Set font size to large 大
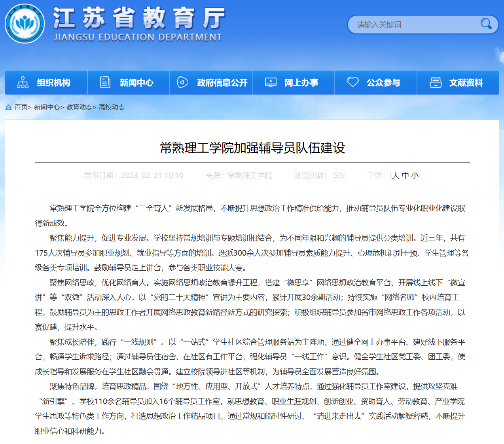Image resolution: width=504 pixels, height=444 pixels. (x=396, y=175)
